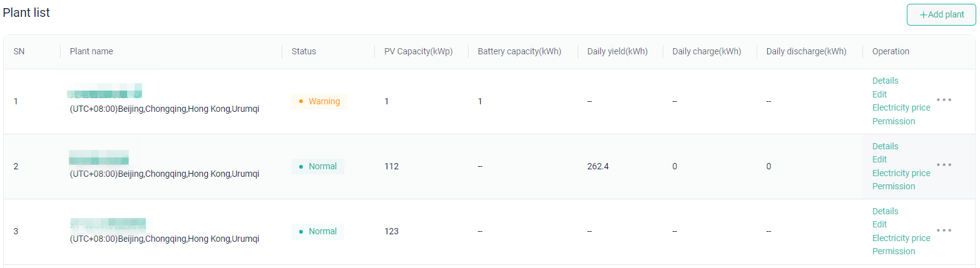Open more options ellipsis for plant 2
980x268 pixels.
coord(944,165)
